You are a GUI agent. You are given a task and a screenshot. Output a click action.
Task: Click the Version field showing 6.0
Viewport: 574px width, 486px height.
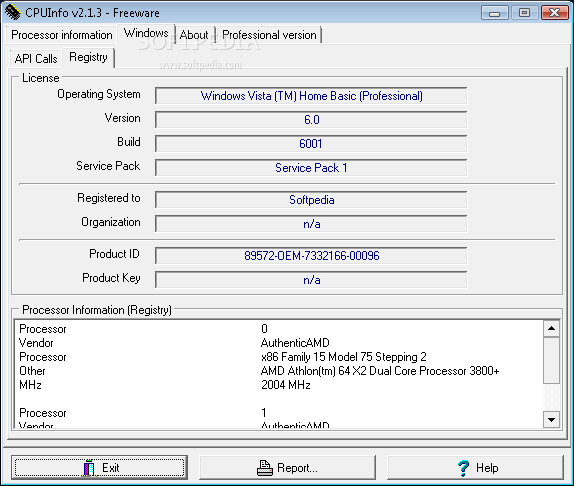311,120
